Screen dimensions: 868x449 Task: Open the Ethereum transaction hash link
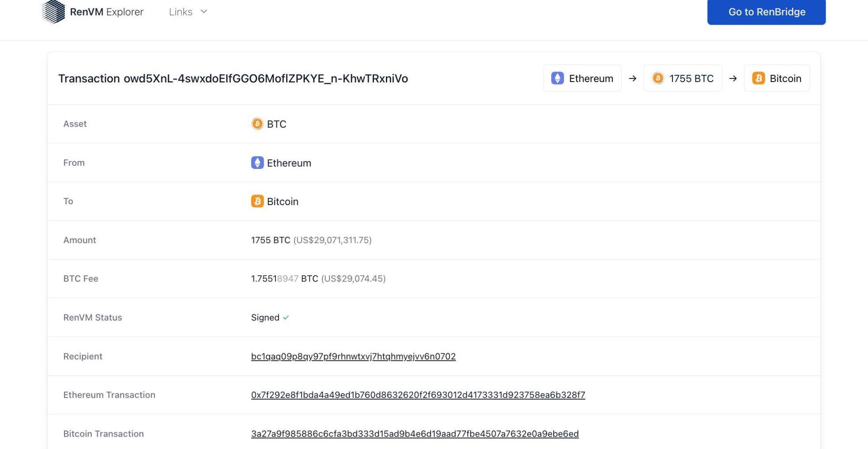tap(418, 395)
